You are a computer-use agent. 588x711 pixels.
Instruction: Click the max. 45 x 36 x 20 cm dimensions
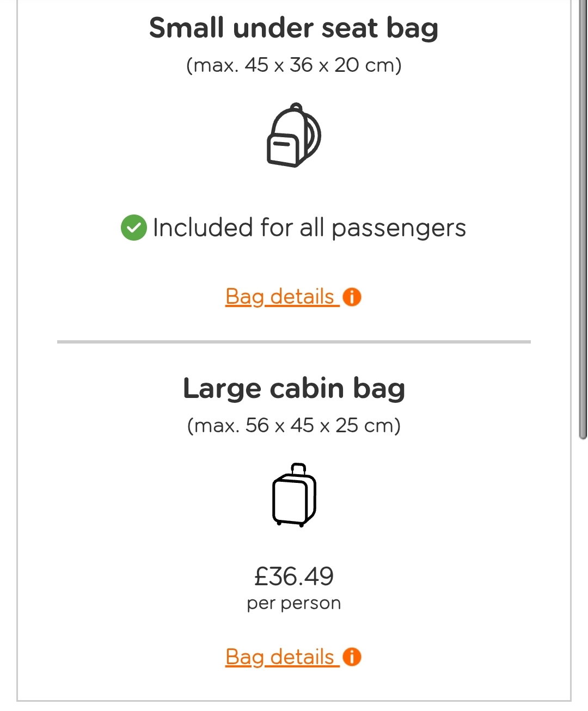coord(294,65)
